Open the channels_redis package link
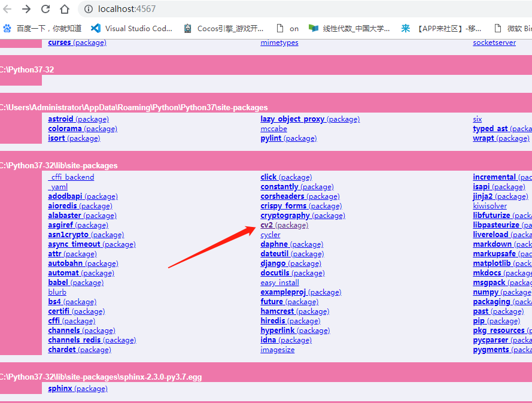 pyautogui.click(x=92, y=340)
